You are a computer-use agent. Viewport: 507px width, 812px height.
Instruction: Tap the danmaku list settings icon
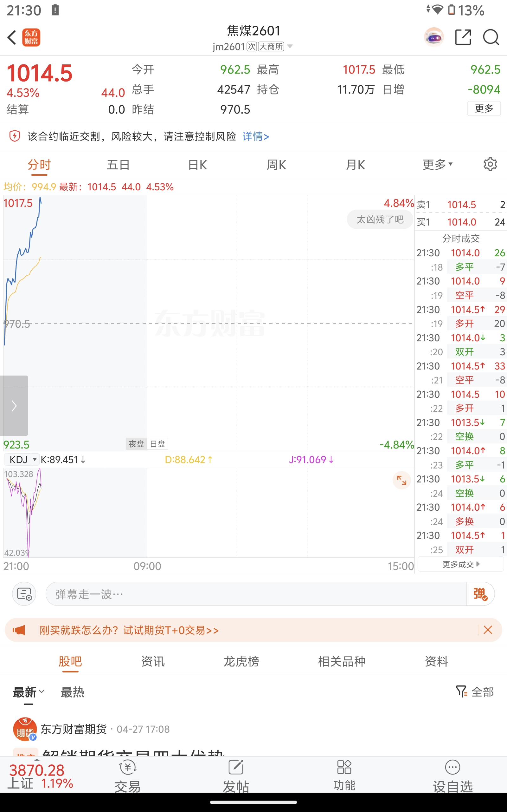(24, 594)
